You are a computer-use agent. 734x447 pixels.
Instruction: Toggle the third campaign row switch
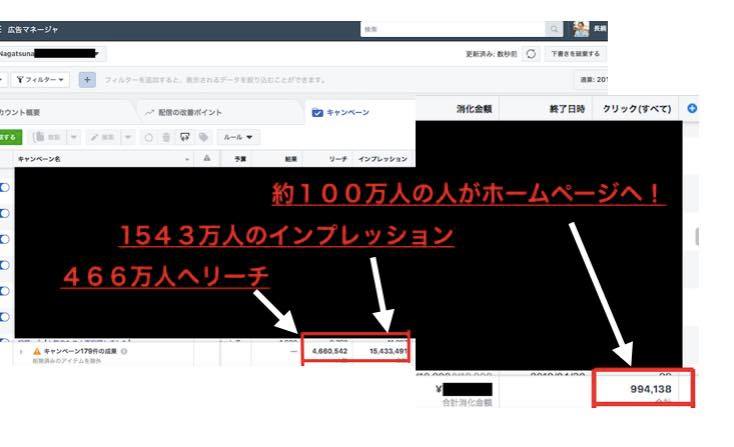5,239
